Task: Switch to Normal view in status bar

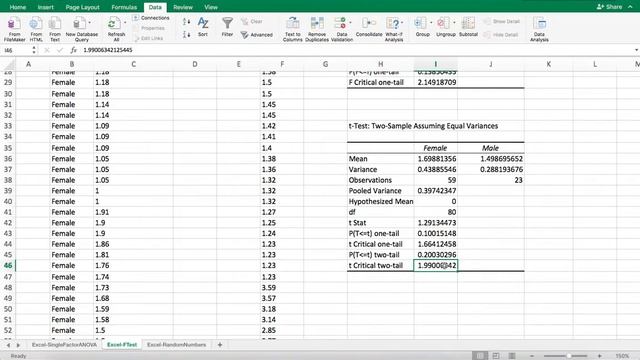Action: (480, 356)
